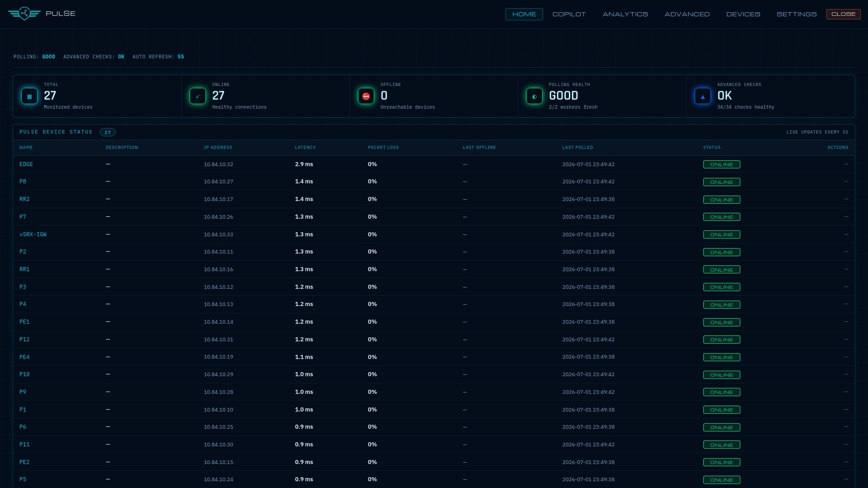Sort by the Status column header
The height and width of the screenshot is (488, 868).
pyautogui.click(x=711, y=148)
